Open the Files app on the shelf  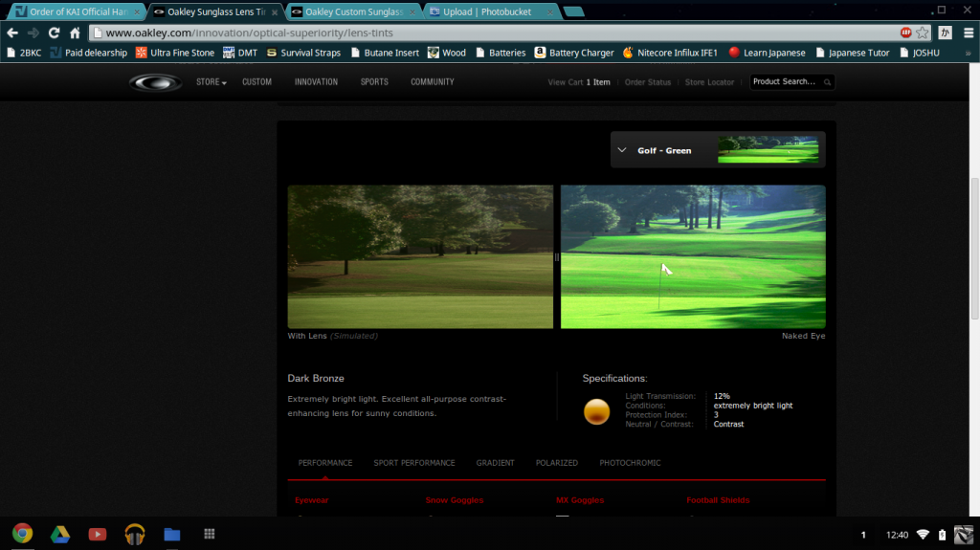point(172,534)
